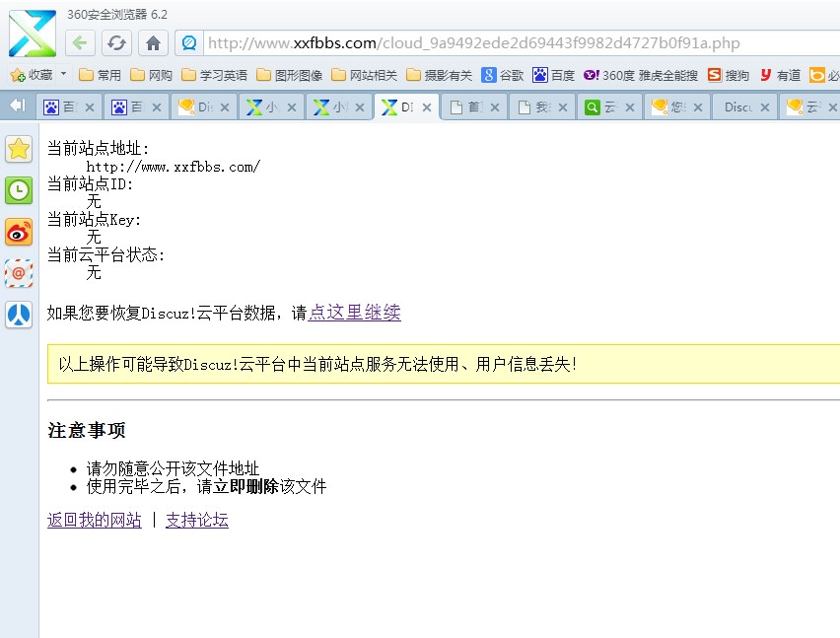Click the 当前站点Key: label
Screen dimensions: 840x638
click(x=94, y=220)
